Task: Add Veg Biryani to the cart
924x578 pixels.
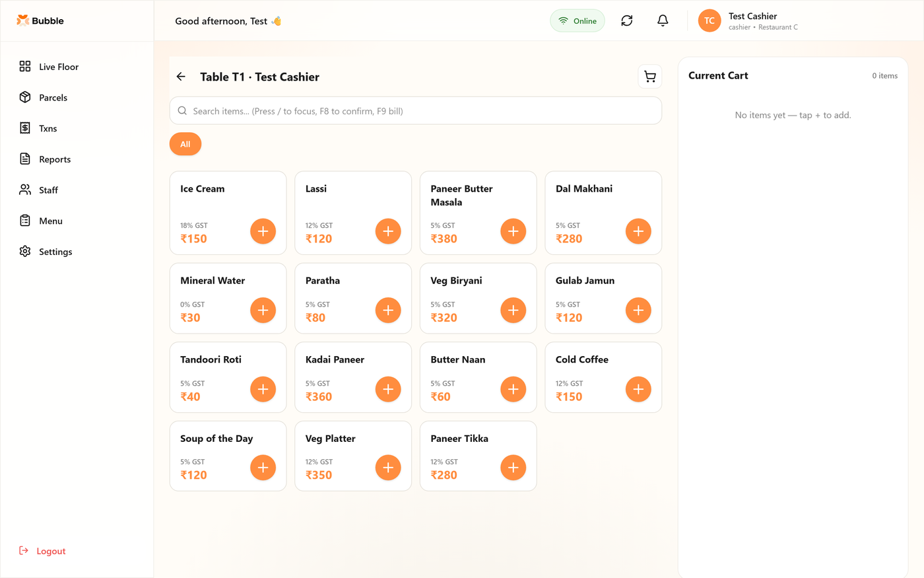Action: coord(513,310)
